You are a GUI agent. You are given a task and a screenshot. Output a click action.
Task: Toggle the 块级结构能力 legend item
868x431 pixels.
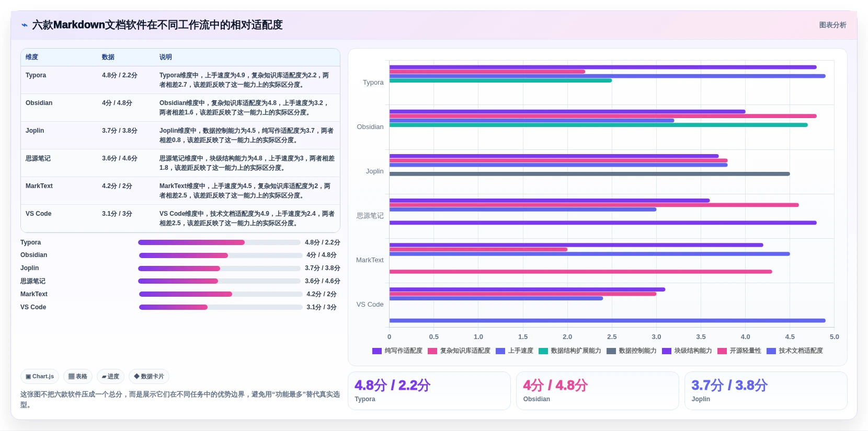[x=687, y=351]
